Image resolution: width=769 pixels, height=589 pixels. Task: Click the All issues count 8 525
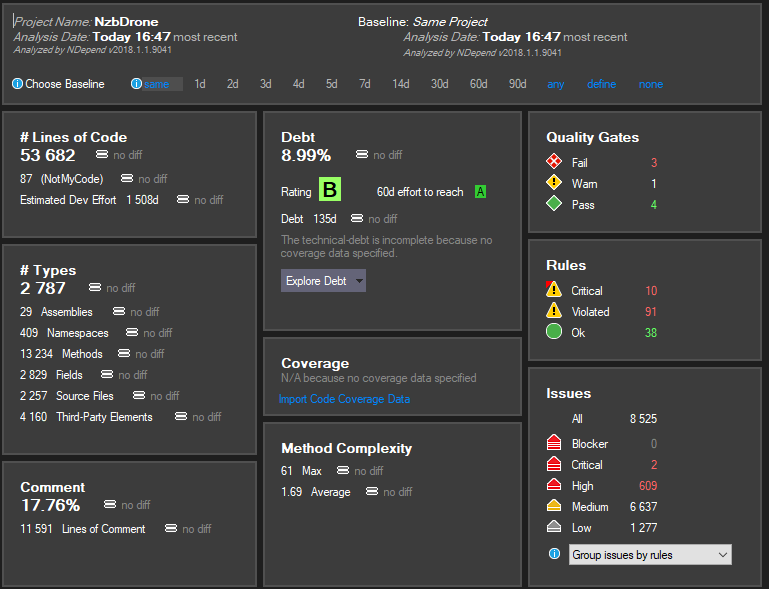click(643, 418)
